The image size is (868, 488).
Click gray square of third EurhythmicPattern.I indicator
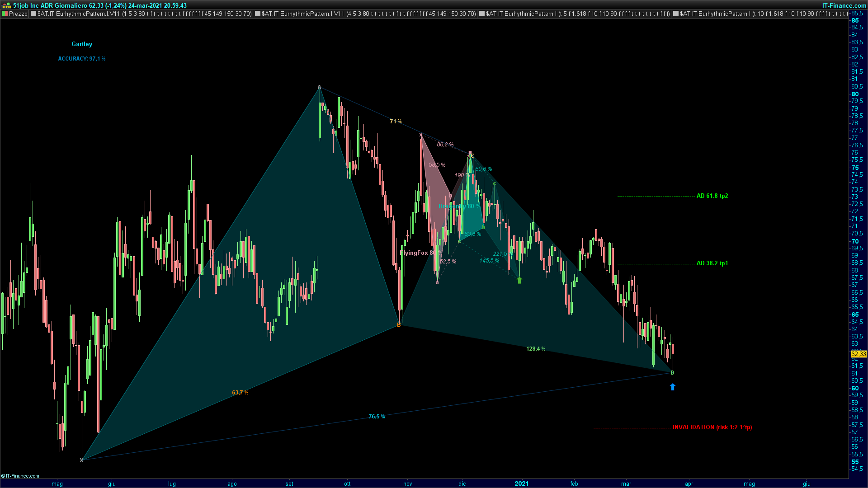tap(482, 14)
